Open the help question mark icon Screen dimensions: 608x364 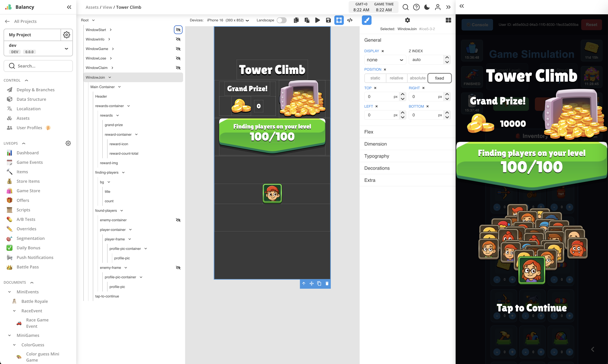click(x=416, y=7)
